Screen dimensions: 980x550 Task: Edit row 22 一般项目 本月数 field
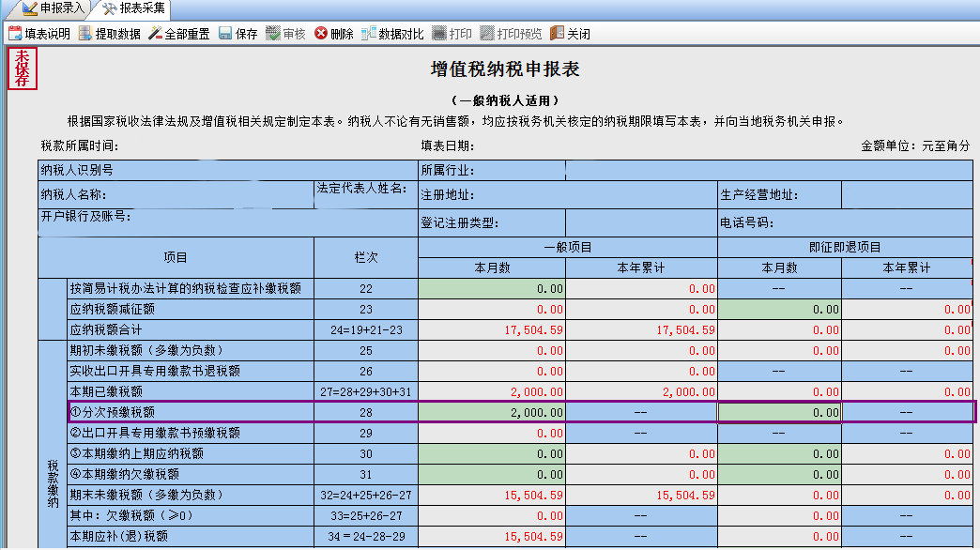pos(492,289)
